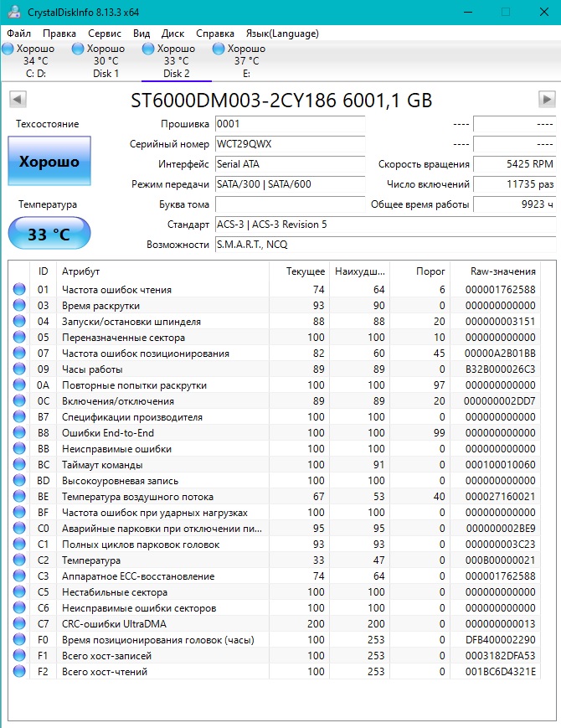The height and width of the screenshot is (728, 561).
Task: Click status orb for attribute 03 spin-up time
Action: (x=19, y=305)
